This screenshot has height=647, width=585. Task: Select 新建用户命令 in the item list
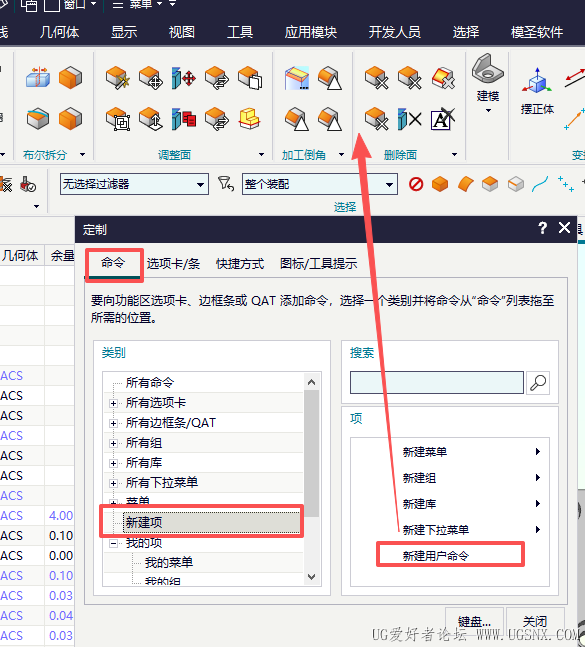click(x=436, y=556)
